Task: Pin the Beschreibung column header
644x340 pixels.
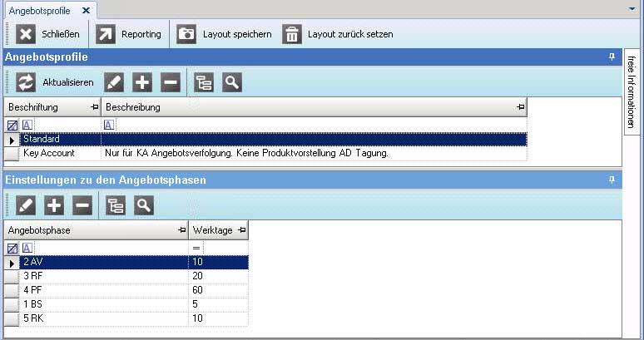Action: pyautogui.click(x=521, y=107)
